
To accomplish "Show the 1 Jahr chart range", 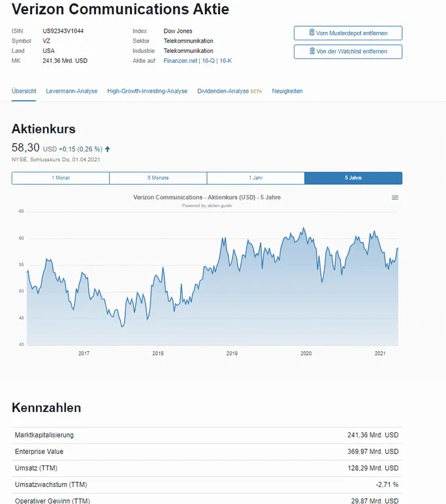I will 255,178.
